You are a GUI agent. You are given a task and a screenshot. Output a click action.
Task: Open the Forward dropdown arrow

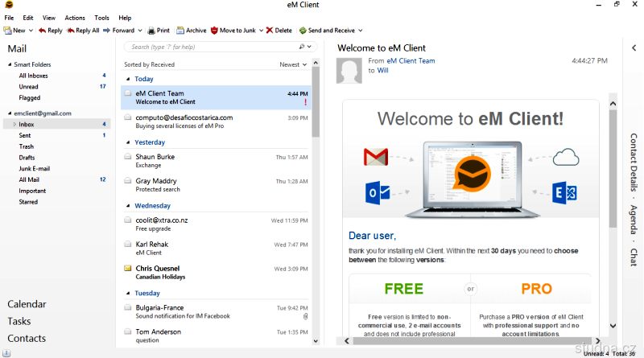pyautogui.click(x=140, y=31)
